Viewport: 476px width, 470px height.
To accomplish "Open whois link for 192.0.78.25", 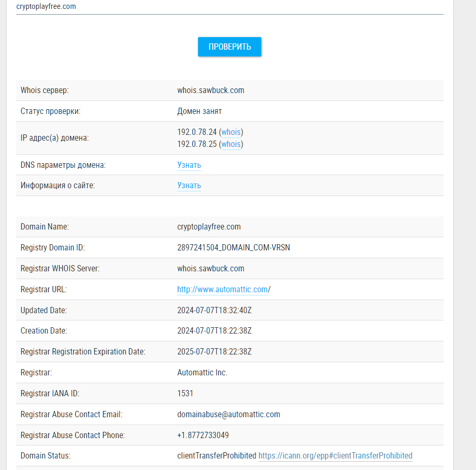I will point(231,144).
